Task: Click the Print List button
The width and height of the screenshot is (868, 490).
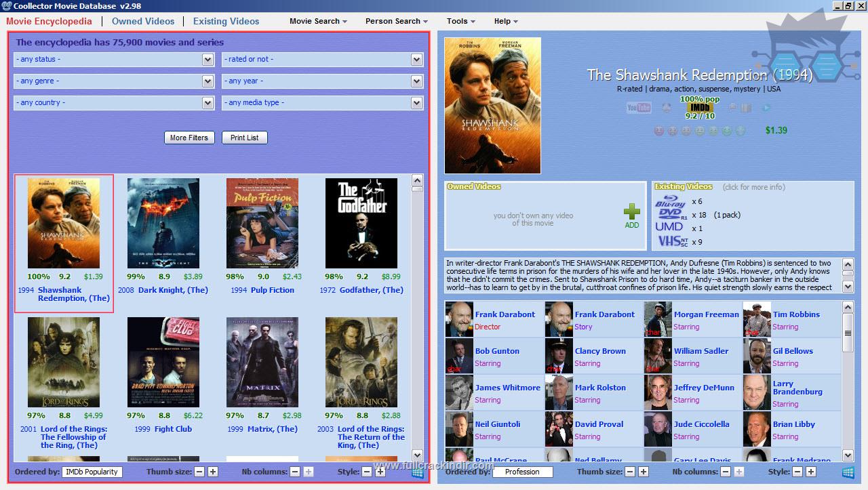Action: 244,138
